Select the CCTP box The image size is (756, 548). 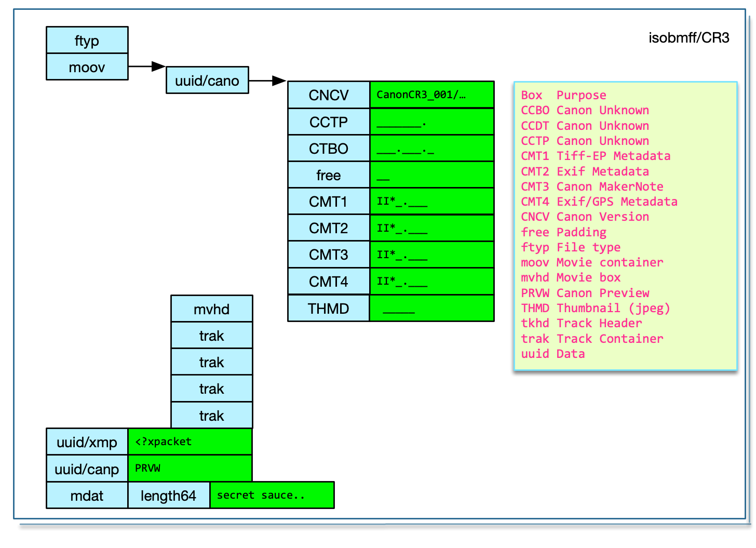[x=328, y=122]
